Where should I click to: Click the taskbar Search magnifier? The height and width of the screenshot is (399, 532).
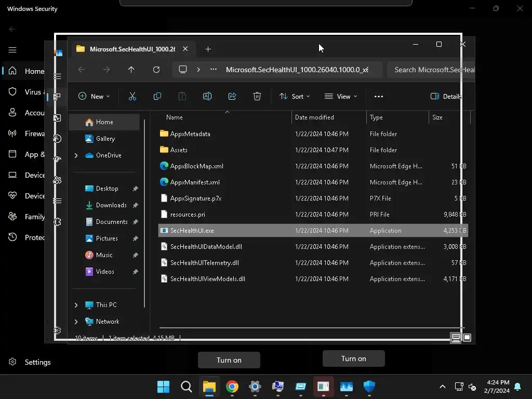tap(187, 387)
